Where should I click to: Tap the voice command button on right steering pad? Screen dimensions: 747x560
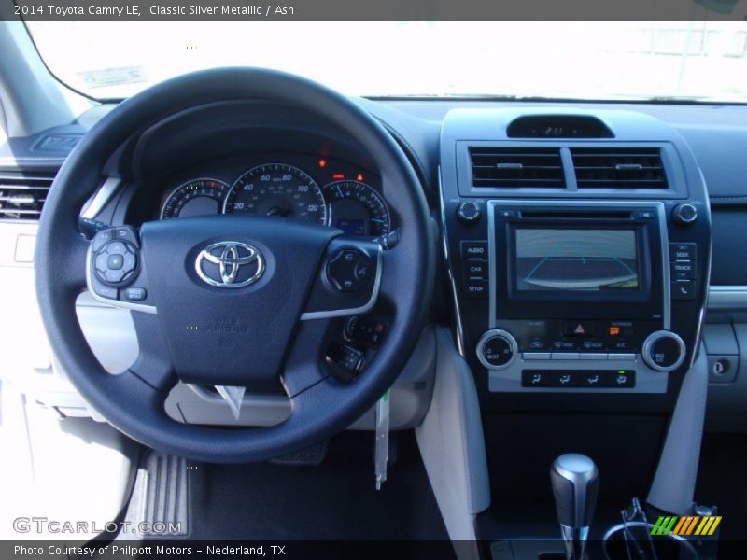pyautogui.click(x=362, y=271)
